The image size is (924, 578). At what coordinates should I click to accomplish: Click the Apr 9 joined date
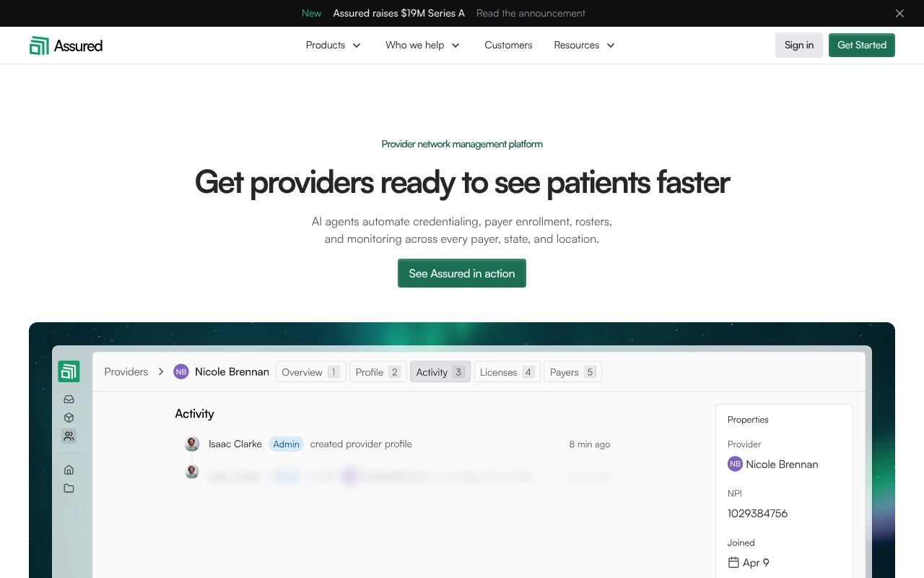756,563
